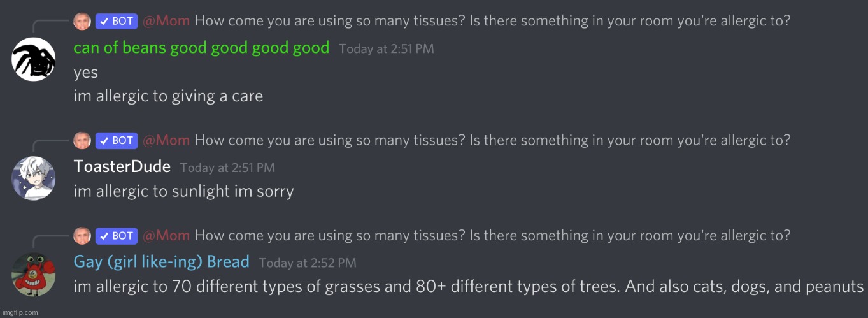The width and height of the screenshot is (868, 318).
Task: Open the green 'can of beans good good good good' username
Action: 201,48
